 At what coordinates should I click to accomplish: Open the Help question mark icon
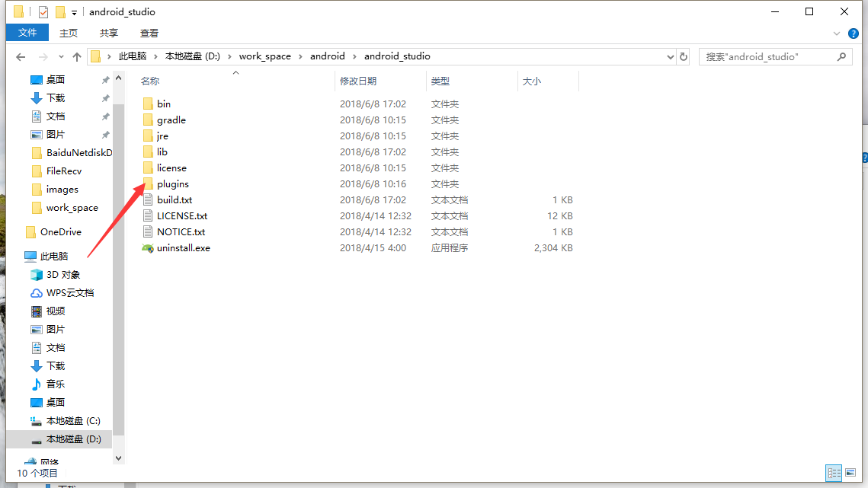coord(853,33)
